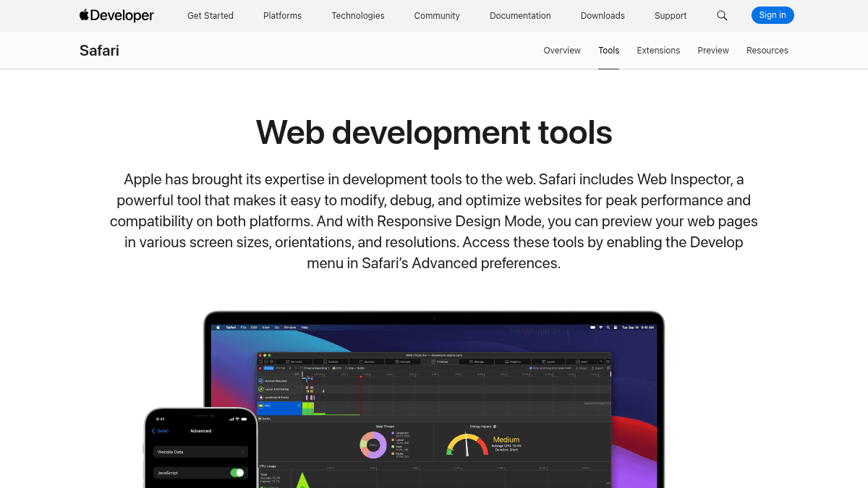
Task: Click Export in the Web Inspector toolbar
Action: [597, 368]
